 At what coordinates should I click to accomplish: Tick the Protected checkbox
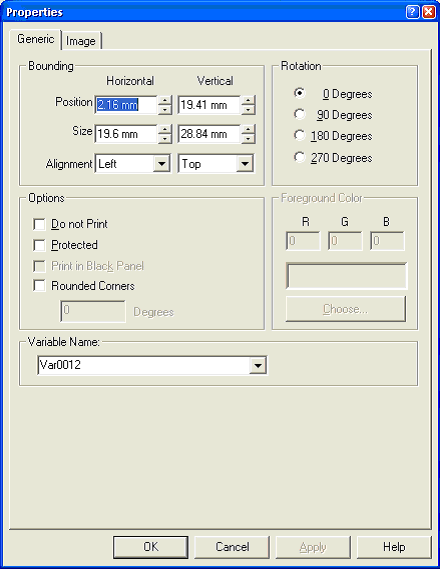point(39,245)
